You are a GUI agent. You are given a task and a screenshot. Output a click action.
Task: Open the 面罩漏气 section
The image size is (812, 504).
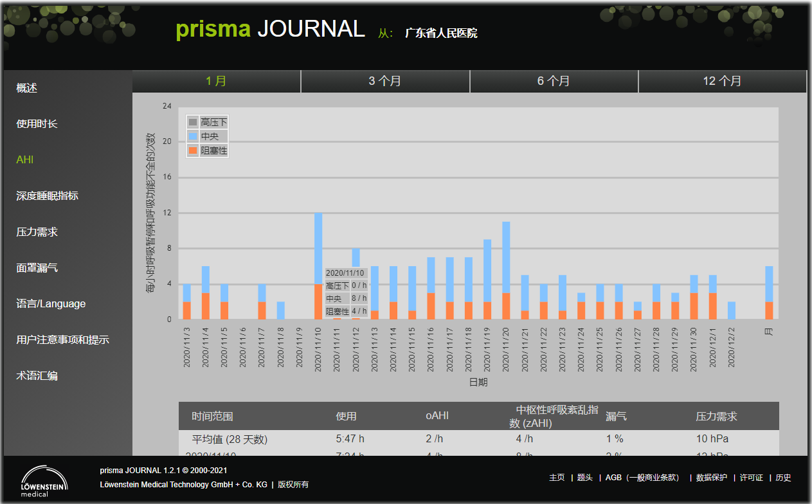point(37,268)
